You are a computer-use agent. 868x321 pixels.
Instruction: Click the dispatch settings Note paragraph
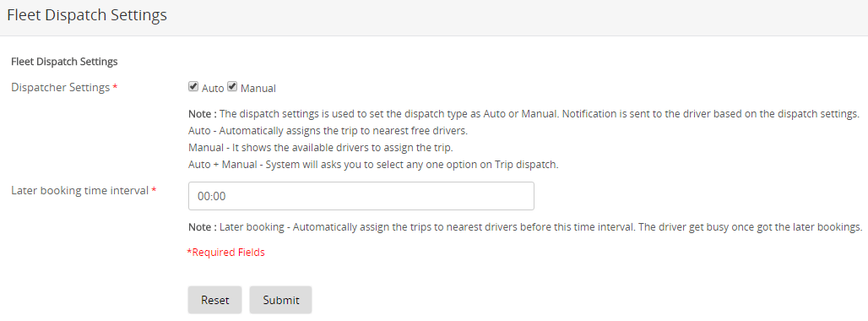tap(524, 114)
